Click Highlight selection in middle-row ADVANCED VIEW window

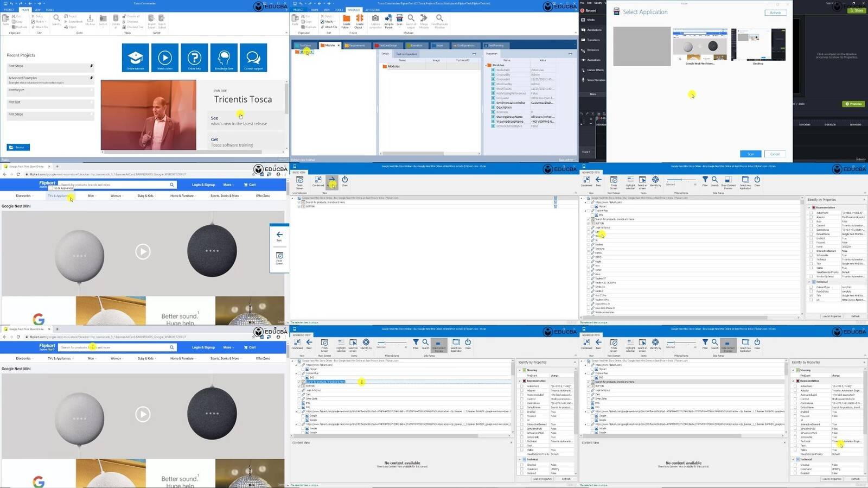(630, 182)
